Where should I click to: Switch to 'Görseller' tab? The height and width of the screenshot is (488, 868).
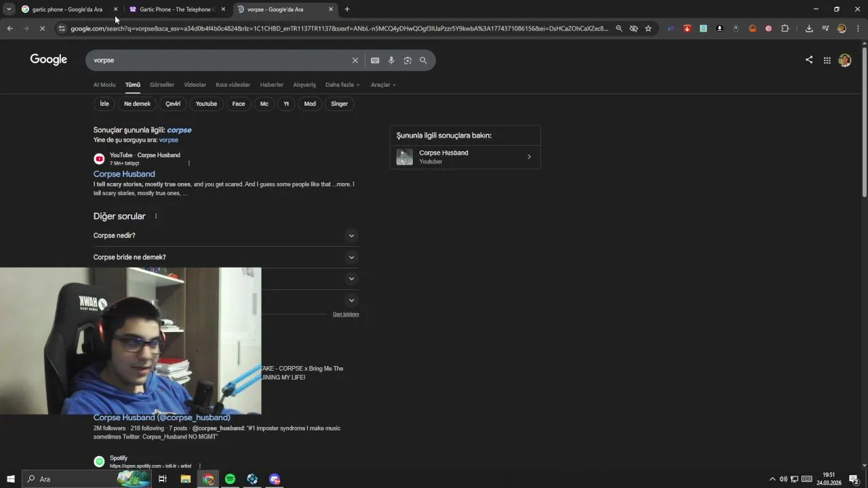(162, 85)
